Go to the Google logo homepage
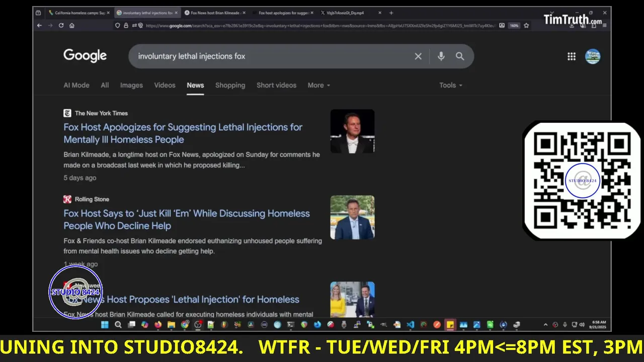644x362 pixels. tap(85, 56)
